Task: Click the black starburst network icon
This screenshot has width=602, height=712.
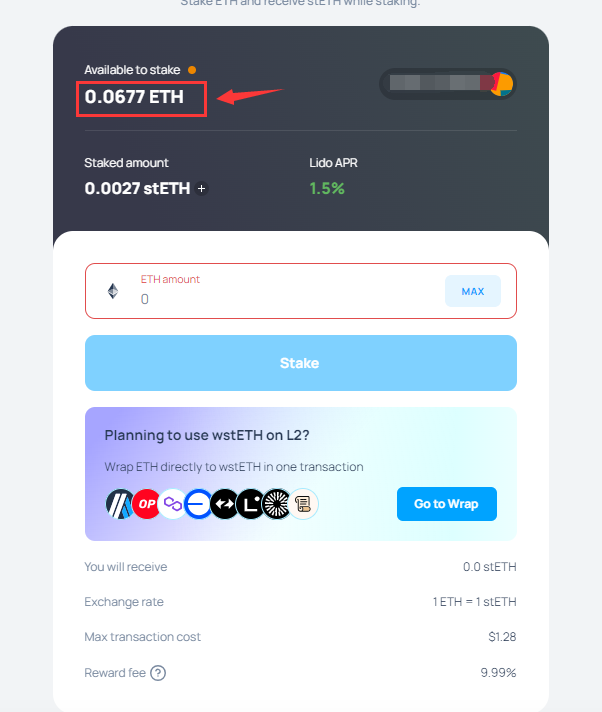Action: (276, 504)
